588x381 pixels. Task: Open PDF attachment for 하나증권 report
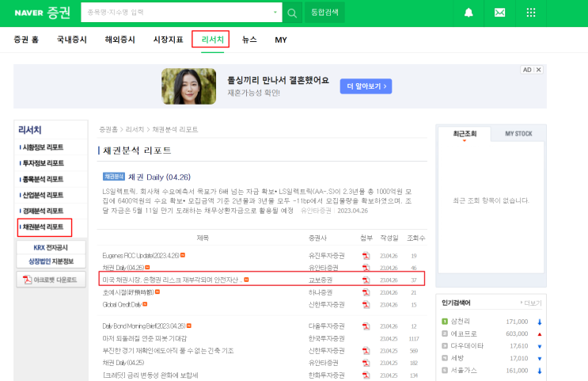pyautogui.click(x=366, y=292)
